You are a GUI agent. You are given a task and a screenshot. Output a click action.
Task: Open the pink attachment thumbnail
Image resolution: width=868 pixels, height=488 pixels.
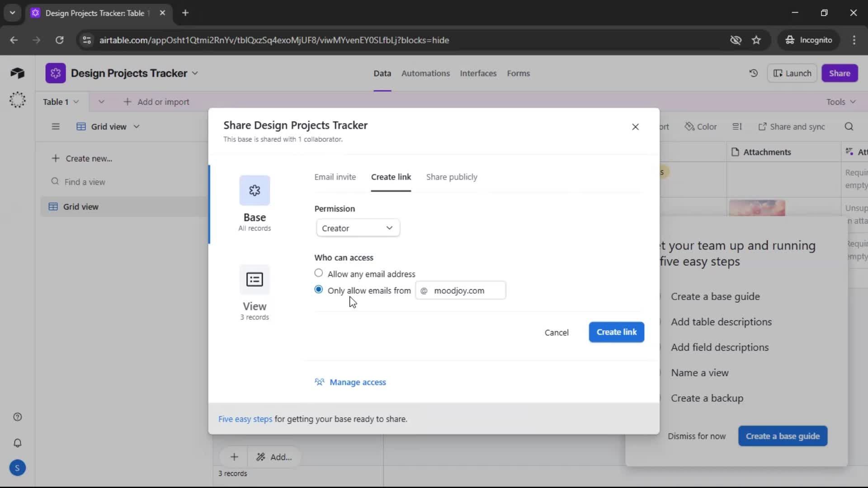click(757, 208)
